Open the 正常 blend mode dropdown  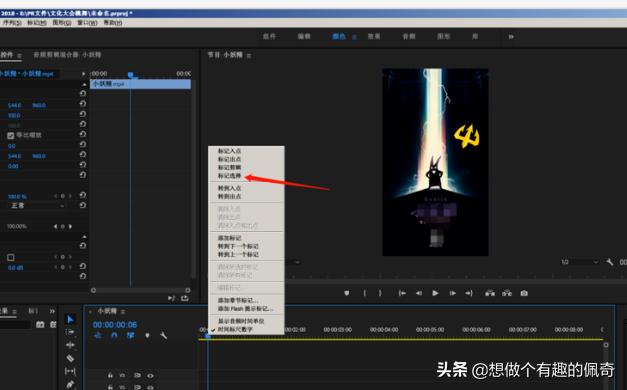[x=38, y=206]
